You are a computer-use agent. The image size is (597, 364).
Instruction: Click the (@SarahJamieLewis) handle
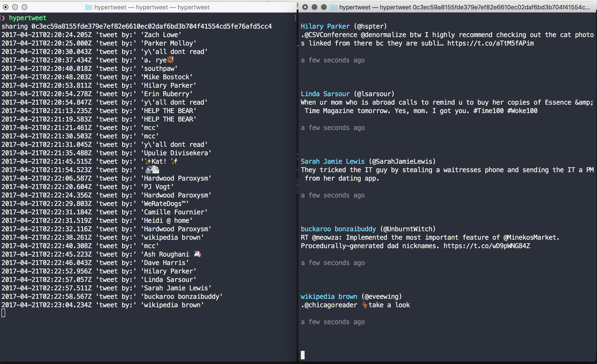402,161
